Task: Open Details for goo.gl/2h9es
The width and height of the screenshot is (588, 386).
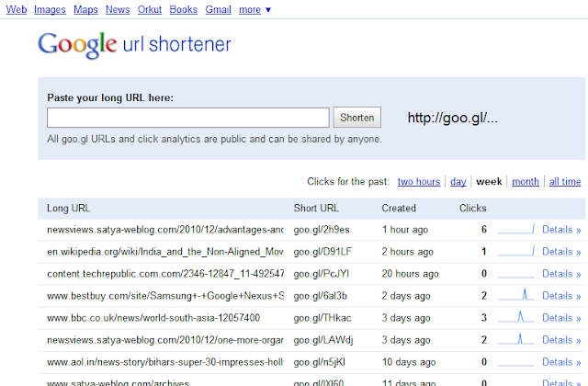Action: tap(561, 230)
